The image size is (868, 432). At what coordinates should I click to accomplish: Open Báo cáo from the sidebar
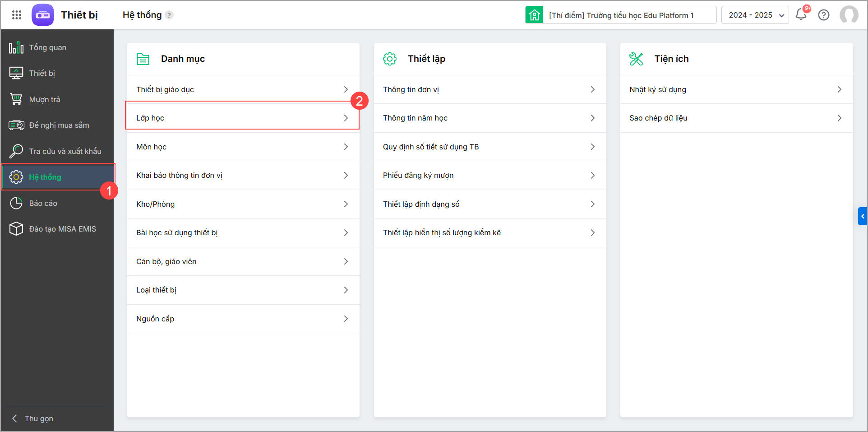[43, 203]
